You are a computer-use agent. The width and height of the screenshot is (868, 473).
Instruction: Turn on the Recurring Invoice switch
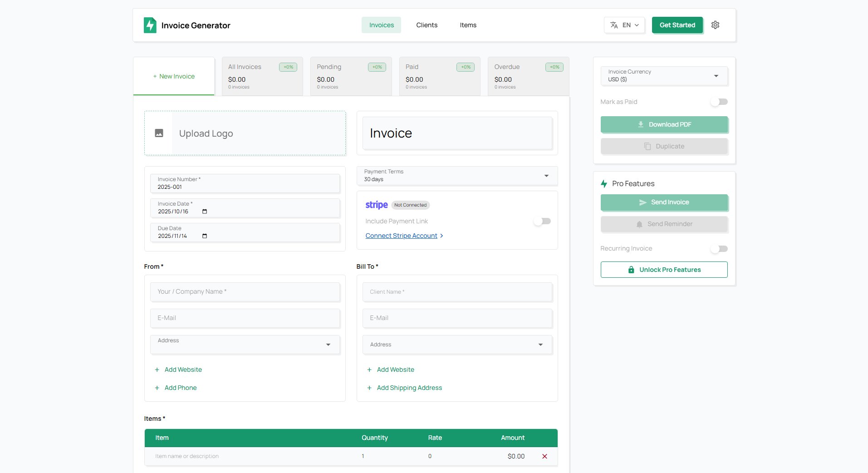point(719,249)
